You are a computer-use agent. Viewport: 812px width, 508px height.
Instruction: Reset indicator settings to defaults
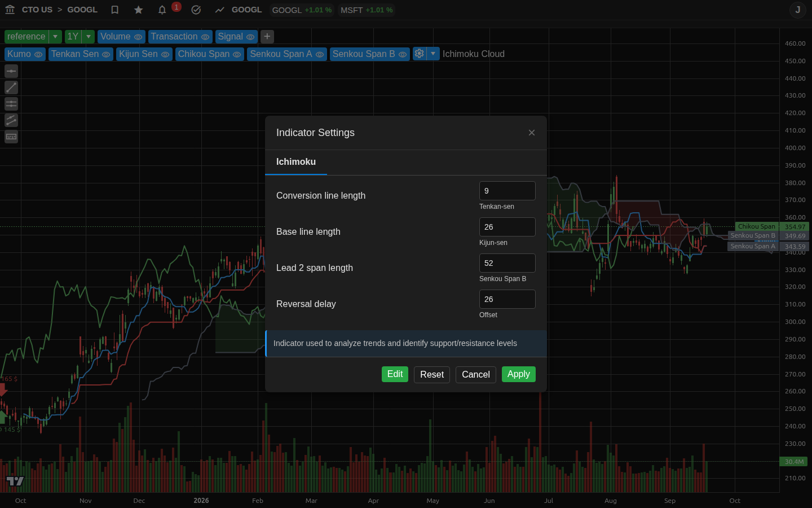click(432, 375)
